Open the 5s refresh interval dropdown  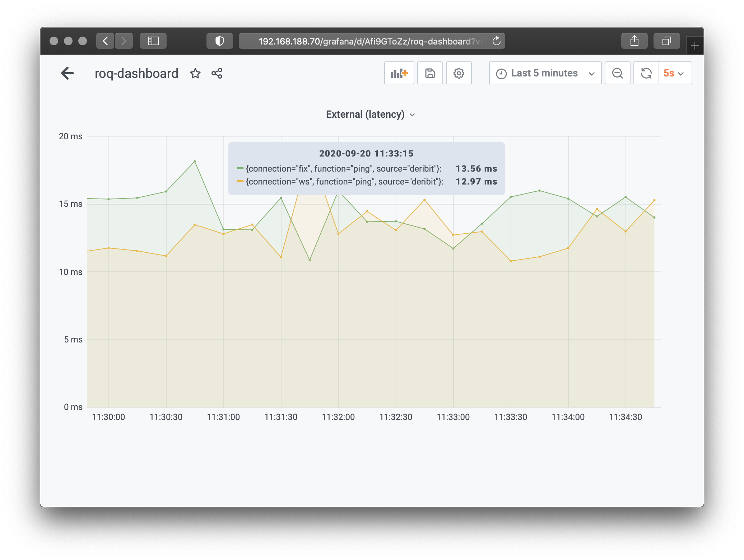(x=675, y=73)
